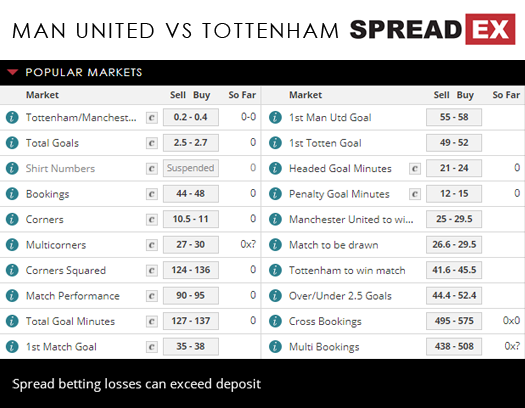Open the Over/Under 2.5 Goals market name
525x408 pixels.
coord(340,296)
